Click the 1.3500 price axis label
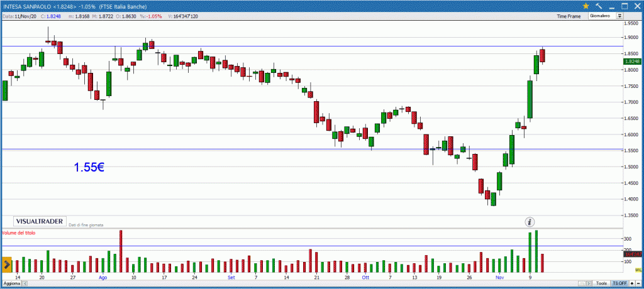 [x=631, y=215]
